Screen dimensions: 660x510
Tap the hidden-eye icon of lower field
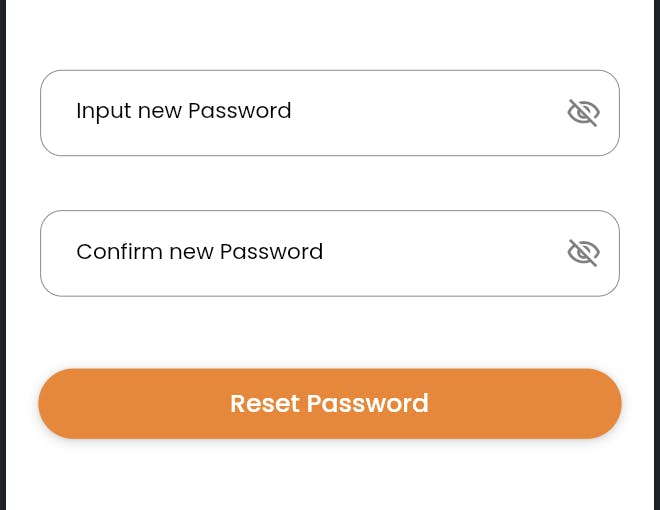pos(583,253)
